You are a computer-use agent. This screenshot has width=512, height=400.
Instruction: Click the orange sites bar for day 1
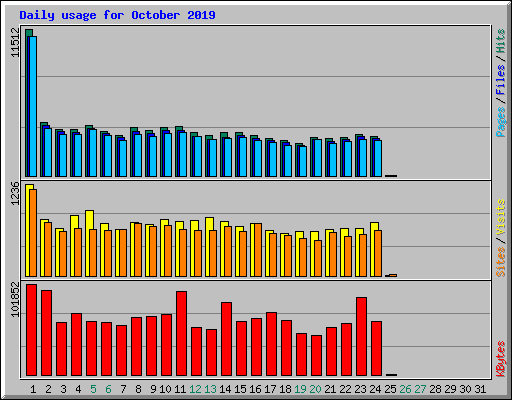[33, 233]
